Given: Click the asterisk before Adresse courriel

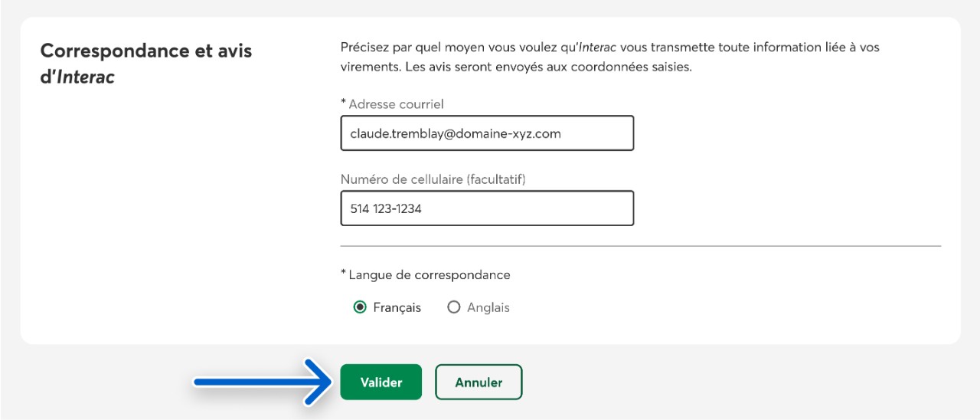Looking at the screenshot, I should point(344,102).
